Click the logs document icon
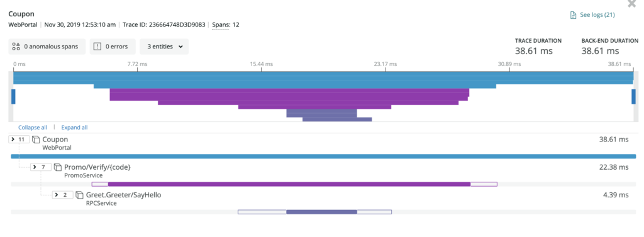This screenshot has height=237, width=644. point(574,15)
